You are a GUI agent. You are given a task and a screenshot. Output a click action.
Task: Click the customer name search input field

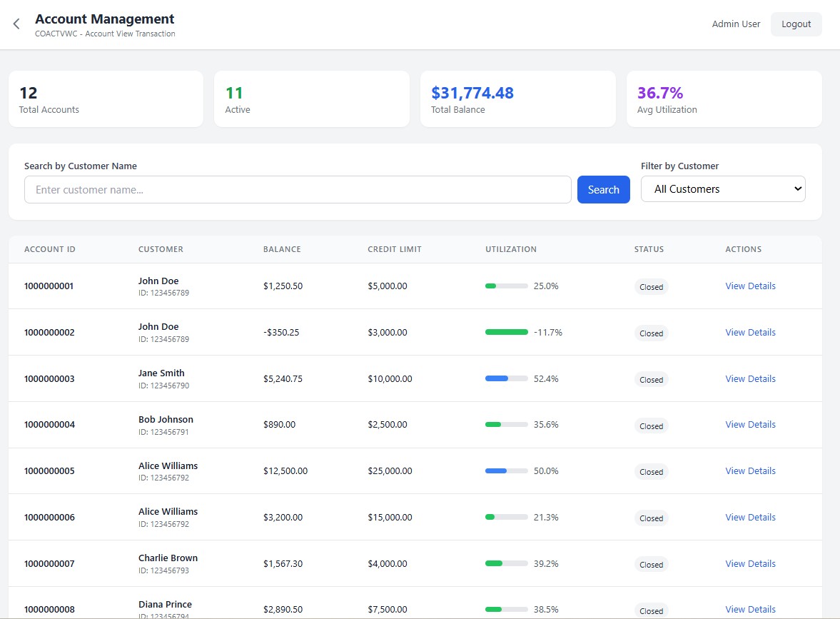[x=298, y=189]
